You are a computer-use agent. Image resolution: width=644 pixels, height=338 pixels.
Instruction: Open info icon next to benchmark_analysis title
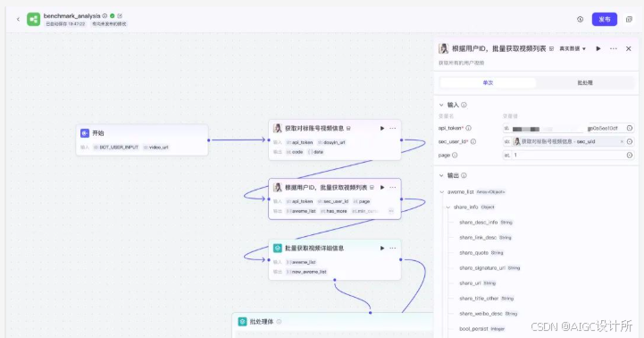[105, 15]
